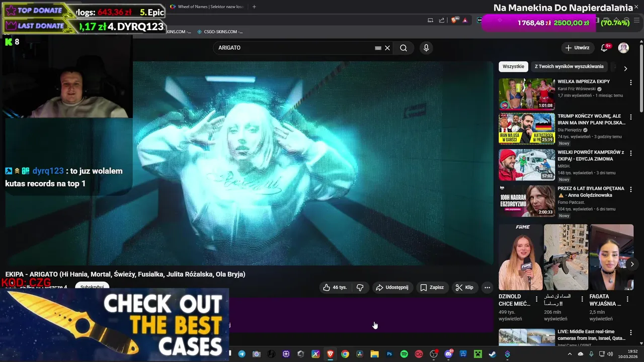Click the Zapisz save button
644x362 pixels.
pos(432,287)
